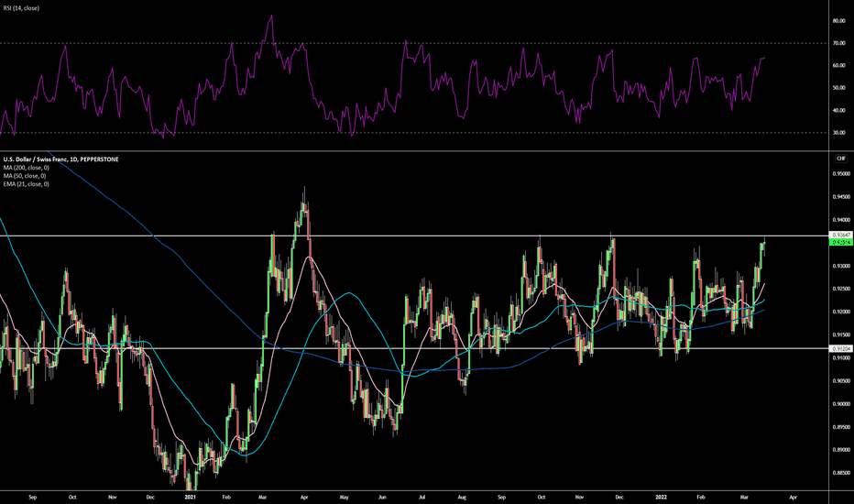The width and height of the screenshot is (854, 504).
Task: Click the Jul label on time axis
Action: (422, 497)
